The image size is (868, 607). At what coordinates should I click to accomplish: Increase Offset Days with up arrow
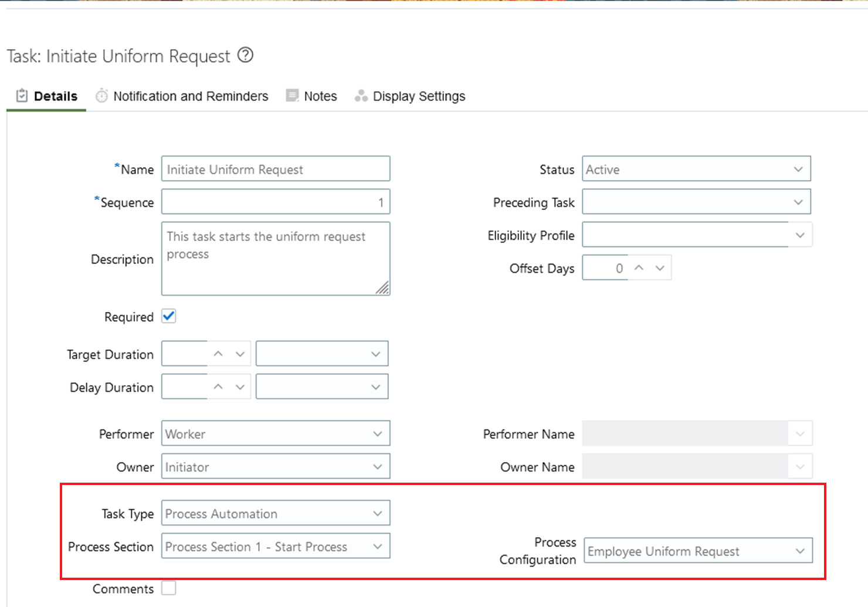pos(639,268)
